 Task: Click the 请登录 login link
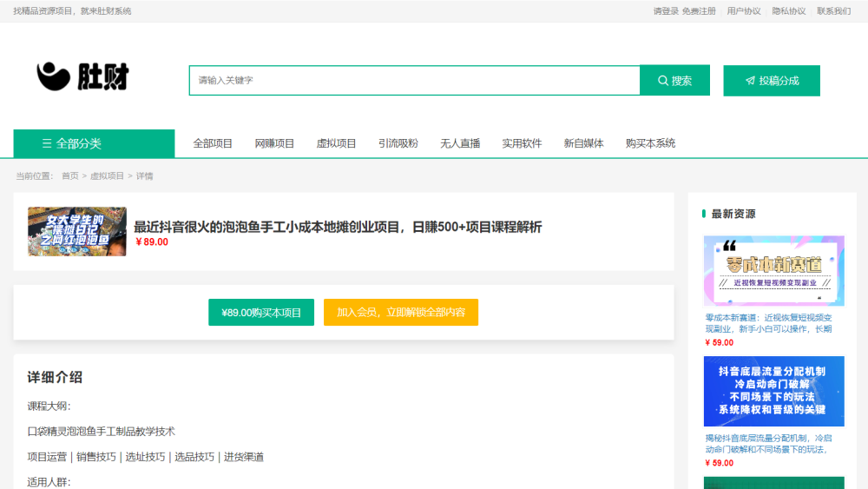666,11
